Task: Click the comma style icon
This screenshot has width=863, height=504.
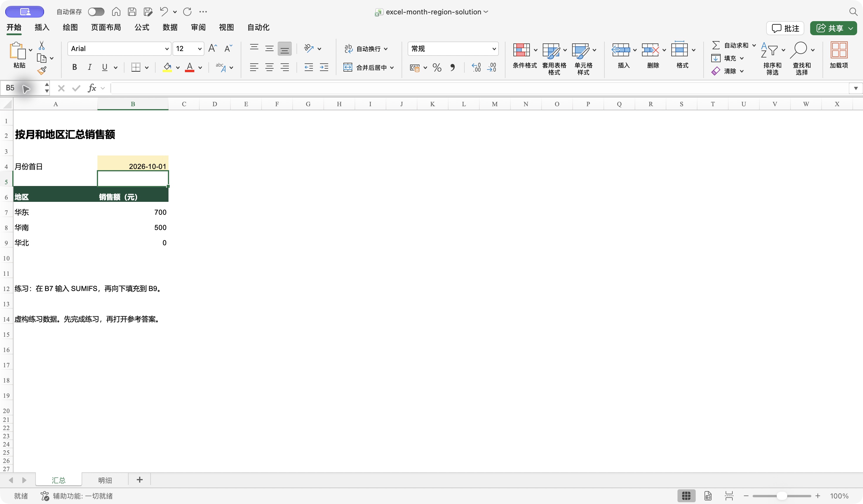Action: [x=452, y=67]
